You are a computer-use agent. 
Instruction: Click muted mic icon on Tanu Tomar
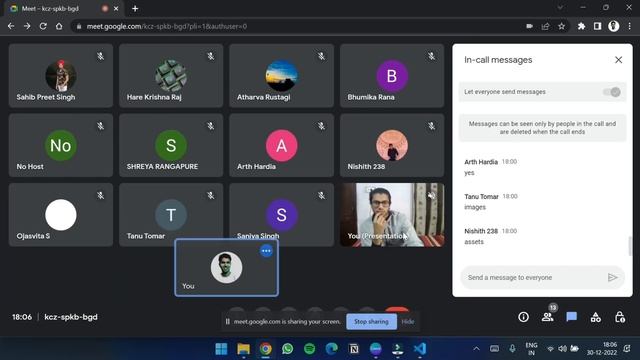click(x=211, y=196)
